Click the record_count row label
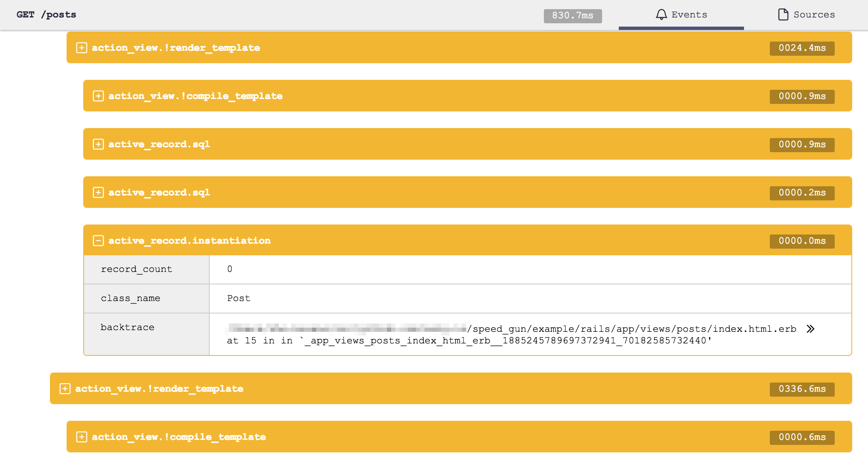This screenshot has width=868, height=469. point(136,269)
